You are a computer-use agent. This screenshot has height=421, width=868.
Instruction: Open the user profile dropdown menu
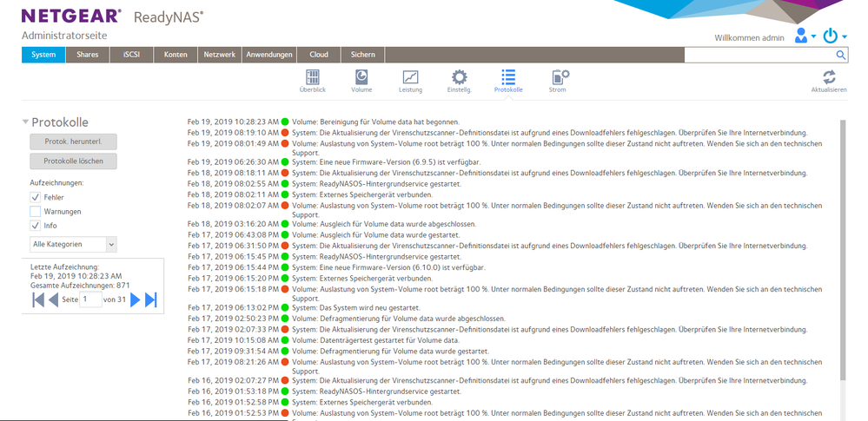point(805,36)
